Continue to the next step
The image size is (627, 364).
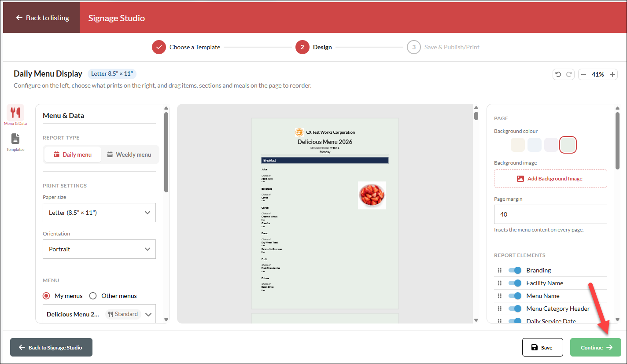596,347
